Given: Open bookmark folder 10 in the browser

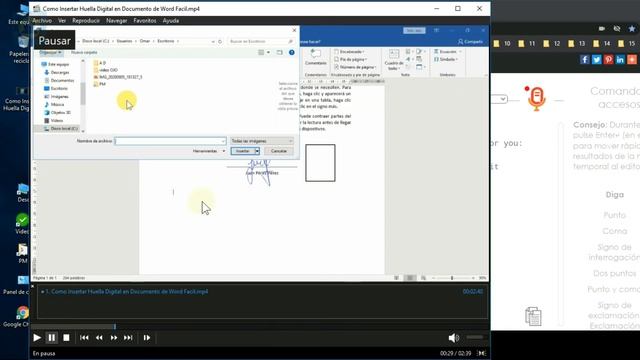Looking at the screenshot, I should (502, 44).
